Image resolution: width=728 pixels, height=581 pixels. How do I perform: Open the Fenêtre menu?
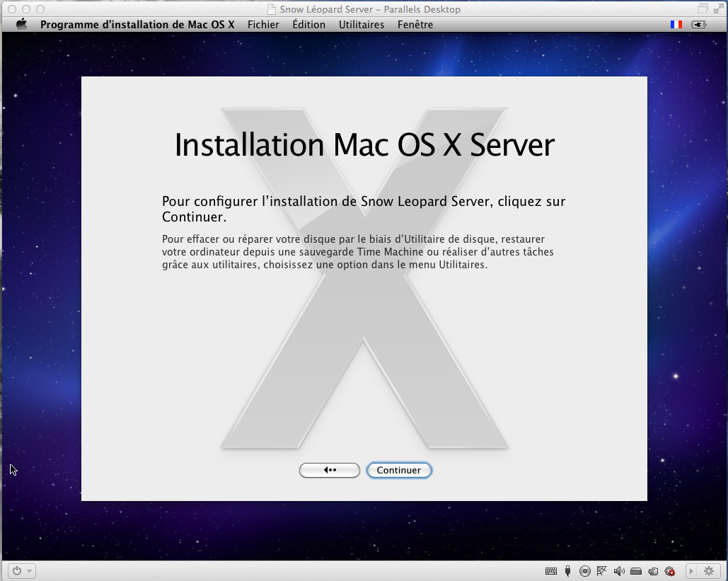(415, 25)
